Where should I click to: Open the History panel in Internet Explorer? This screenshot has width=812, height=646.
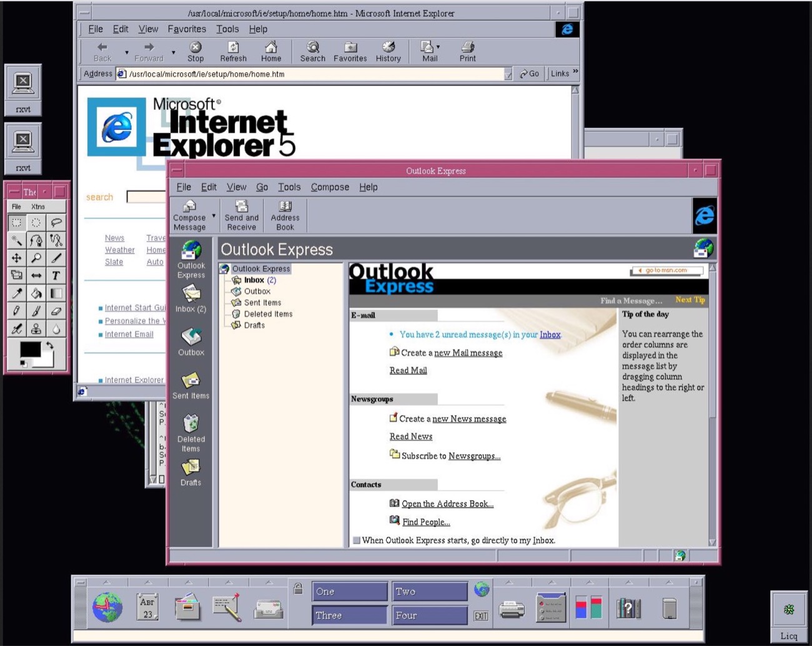(388, 52)
